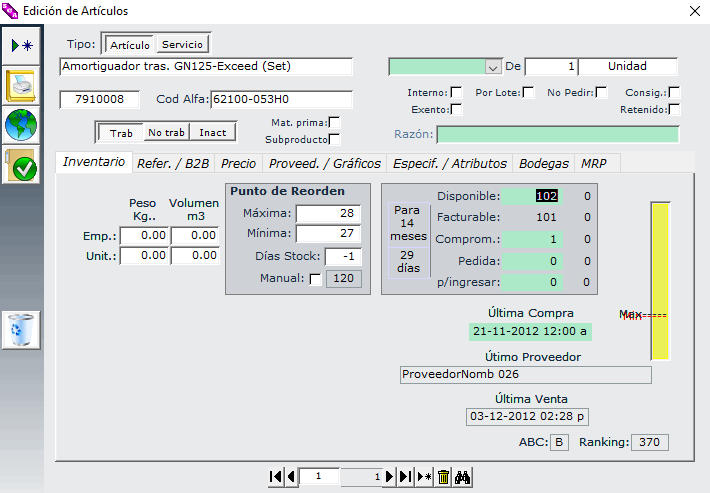Expand the green dropdown next to De
The image size is (710, 493).
(x=492, y=67)
